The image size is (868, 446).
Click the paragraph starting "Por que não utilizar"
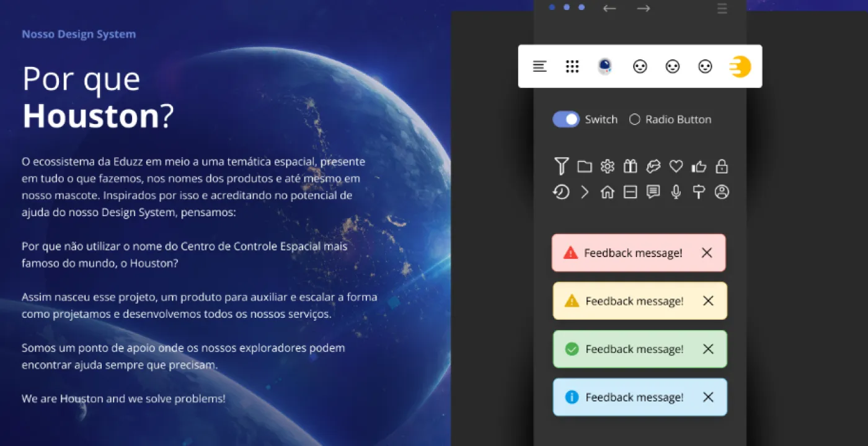[185, 255]
